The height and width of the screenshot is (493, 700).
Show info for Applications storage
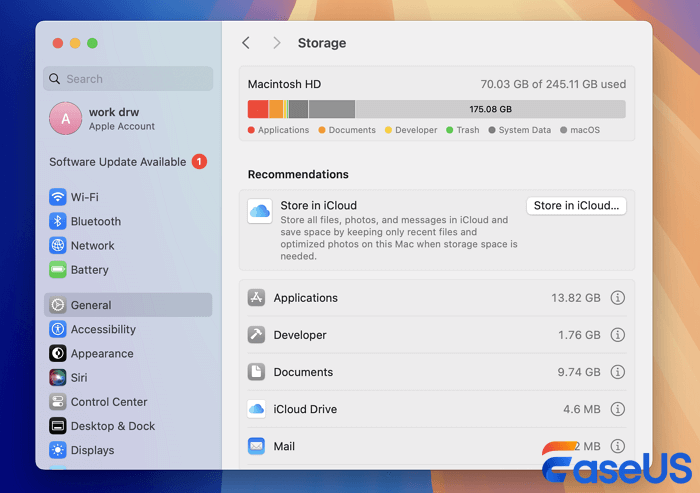617,298
